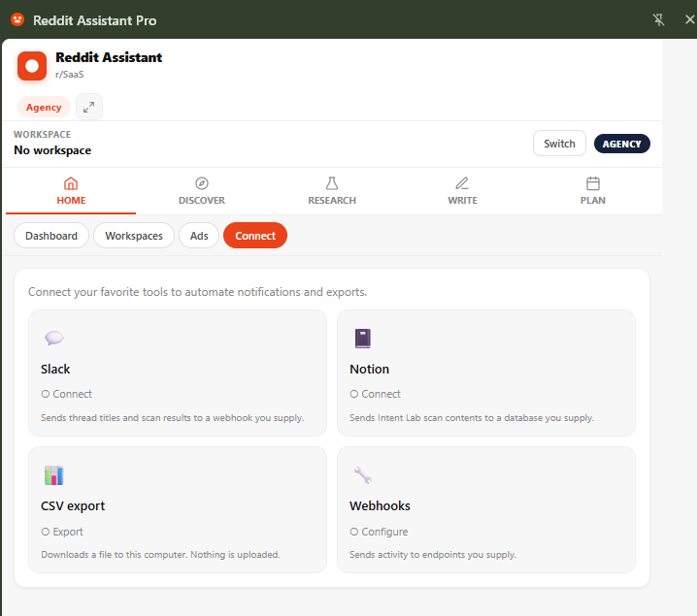Image resolution: width=697 pixels, height=616 pixels.
Task: Click the pencil icon above Write
Action: click(x=462, y=183)
